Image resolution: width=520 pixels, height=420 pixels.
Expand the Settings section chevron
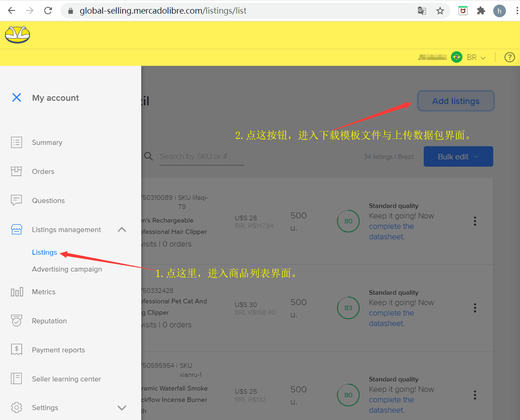122,408
